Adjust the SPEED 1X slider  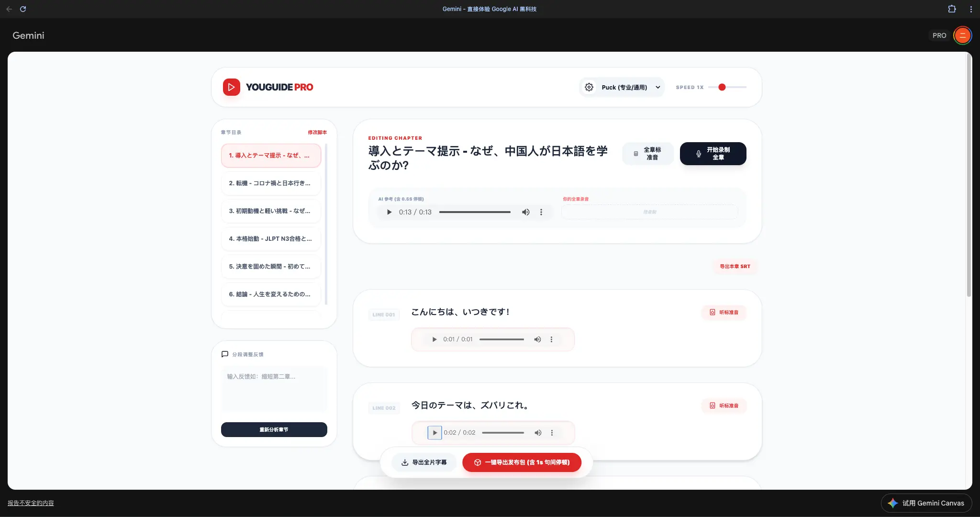722,87
